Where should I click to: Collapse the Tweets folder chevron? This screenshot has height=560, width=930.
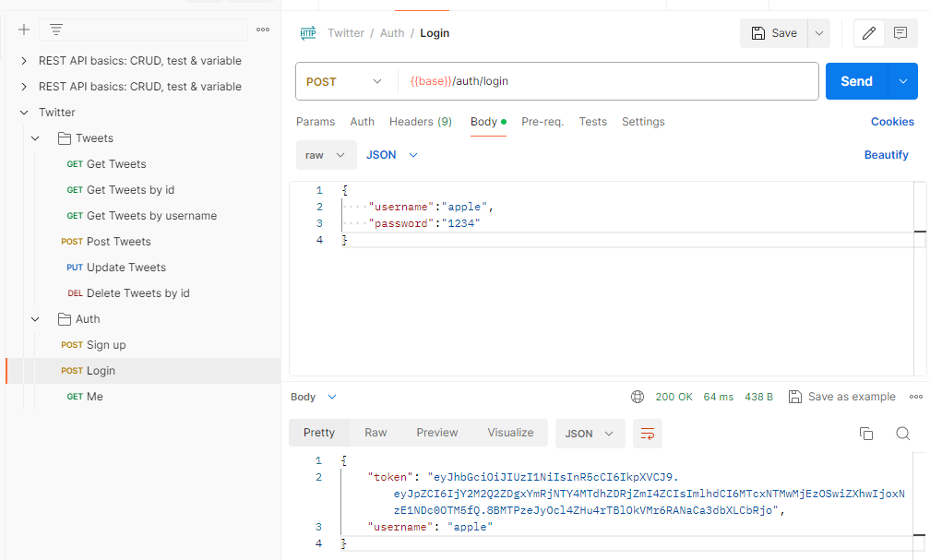35,138
